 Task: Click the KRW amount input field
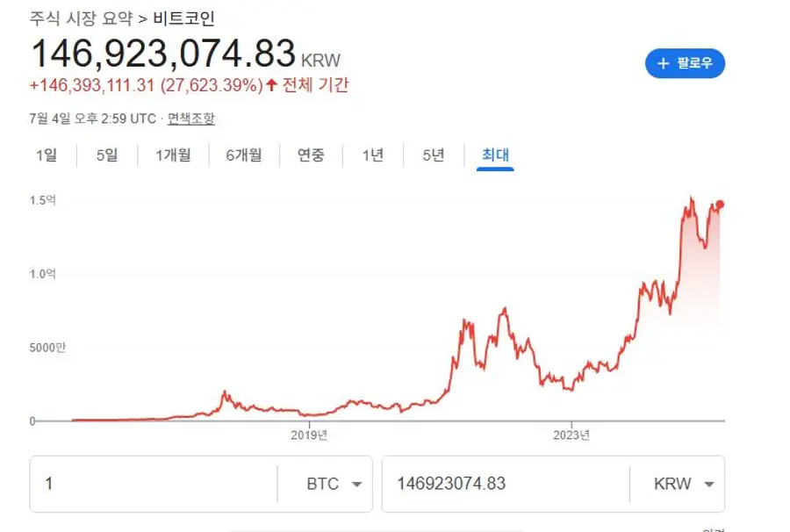click(505, 484)
